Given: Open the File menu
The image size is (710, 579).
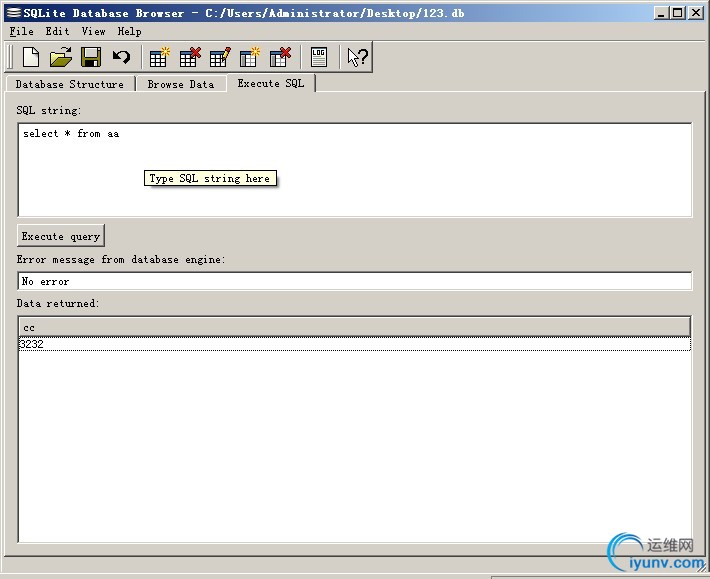Looking at the screenshot, I should pos(21,31).
